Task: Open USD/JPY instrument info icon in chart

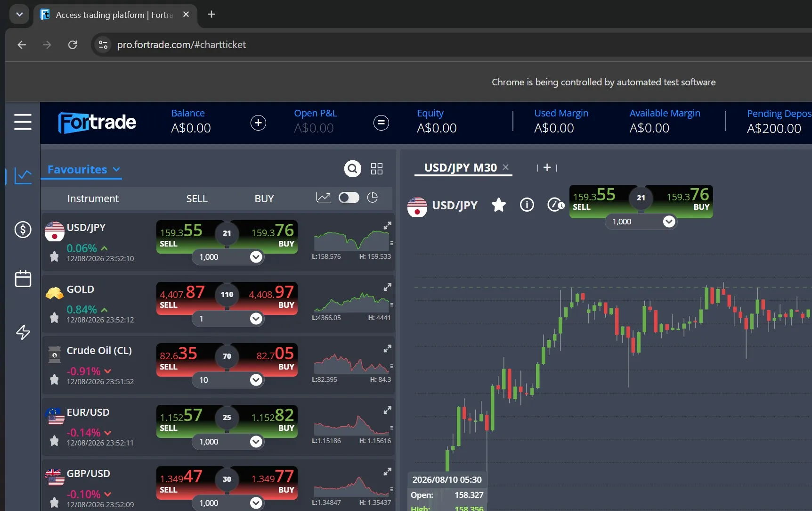Action: point(527,205)
